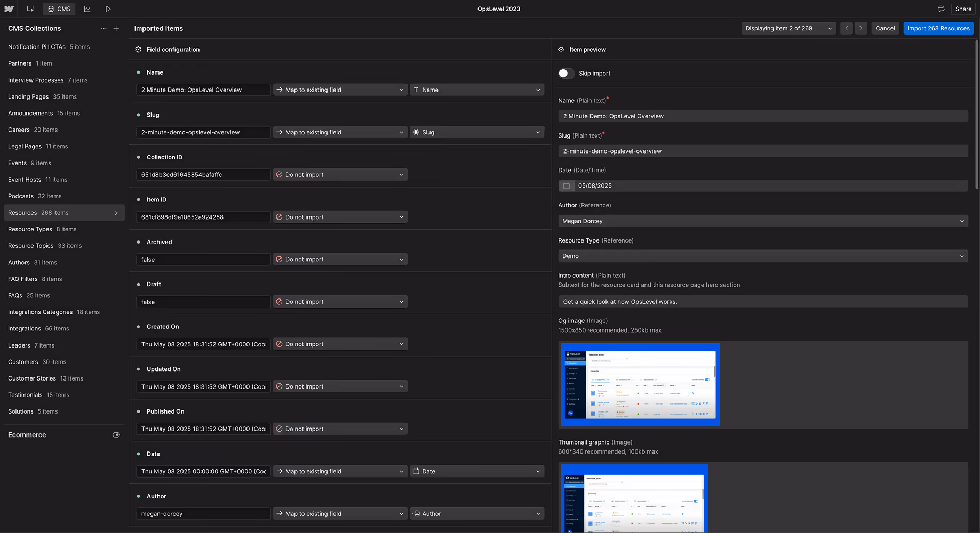
Task: Open the Author target field dropdown
Action: 477,514
